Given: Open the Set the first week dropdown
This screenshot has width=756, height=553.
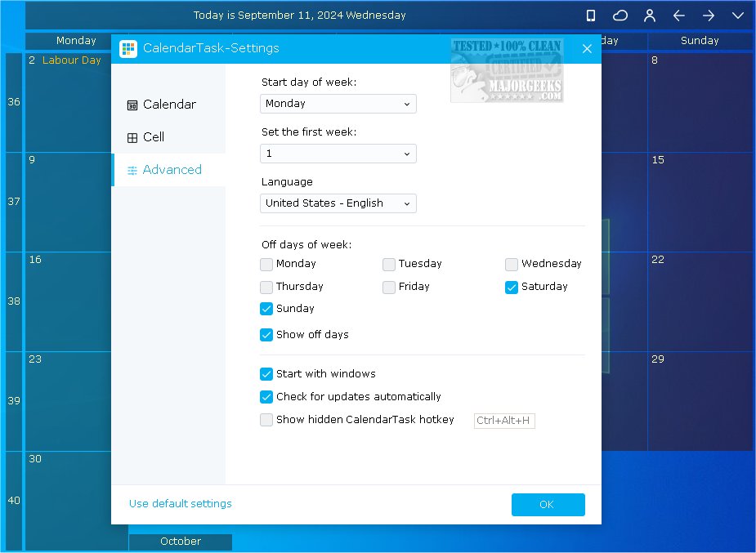Looking at the screenshot, I should tap(338, 154).
